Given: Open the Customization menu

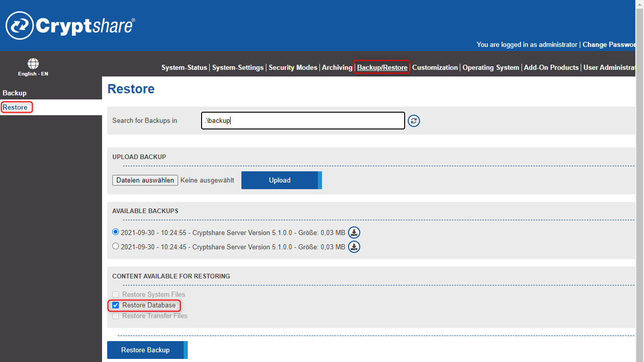Looking at the screenshot, I should (x=435, y=67).
